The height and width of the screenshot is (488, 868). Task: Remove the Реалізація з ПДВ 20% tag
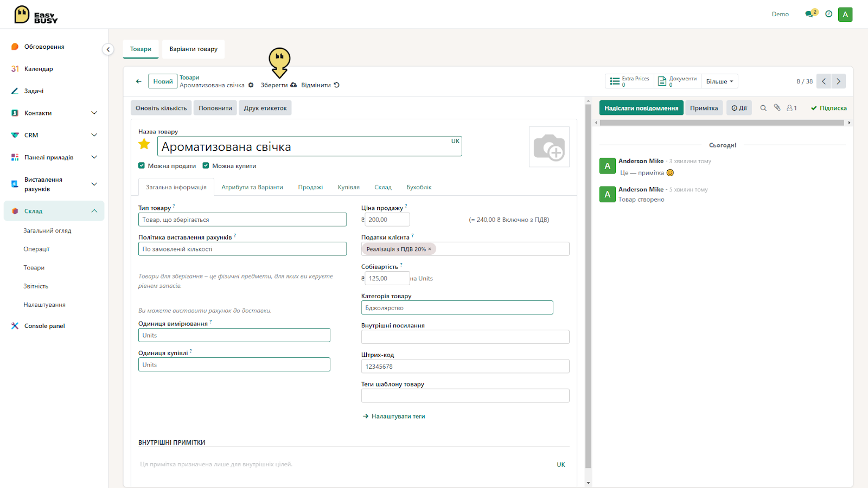[x=430, y=249]
